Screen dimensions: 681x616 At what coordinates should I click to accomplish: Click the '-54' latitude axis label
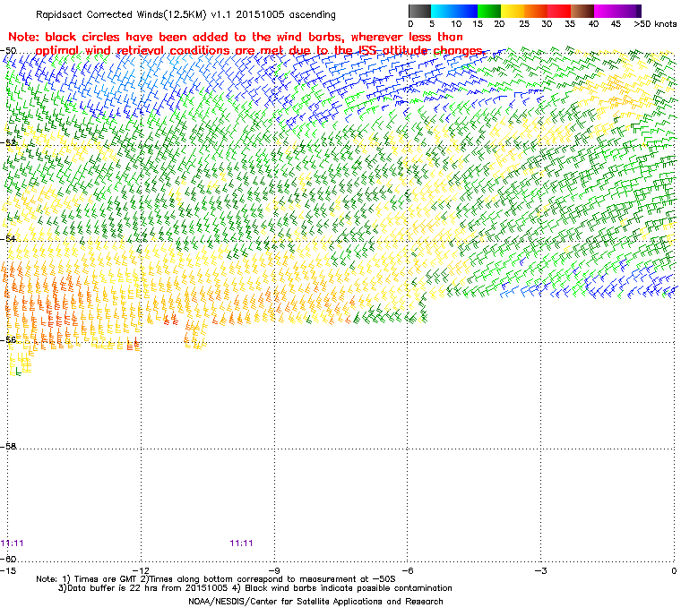[8, 239]
